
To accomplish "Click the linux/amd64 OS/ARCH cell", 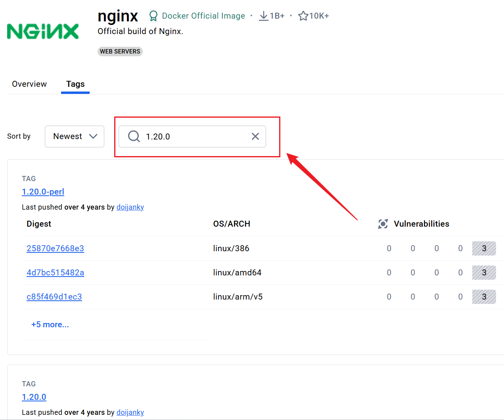I will click(237, 273).
